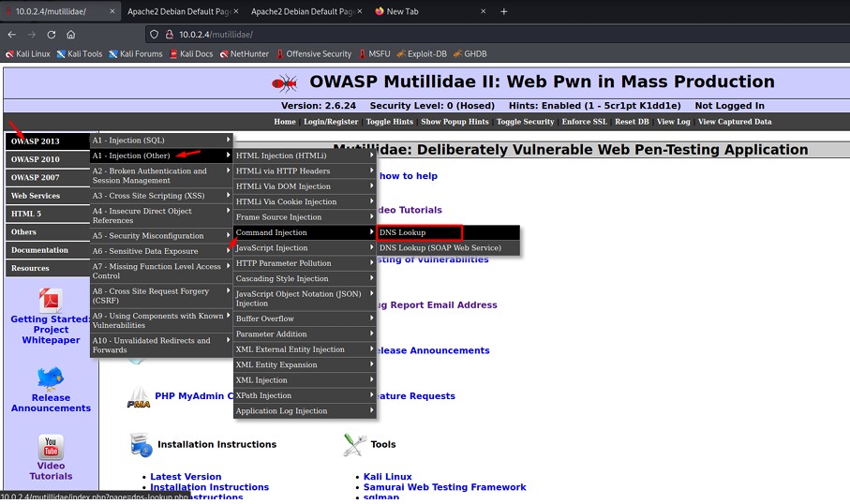Screen dimensions: 850x504
Task: Close the New Tab tab
Action: point(483,11)
